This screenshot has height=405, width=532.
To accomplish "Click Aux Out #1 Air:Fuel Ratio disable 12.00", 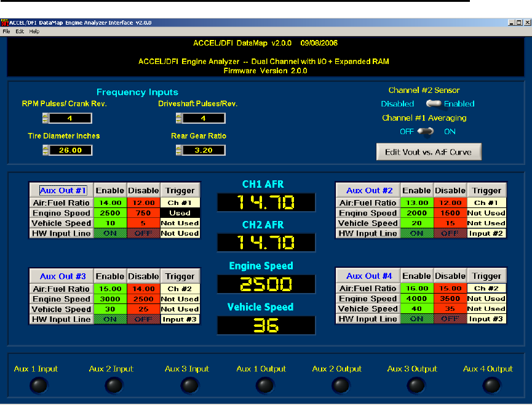I will tap(143, 202).
